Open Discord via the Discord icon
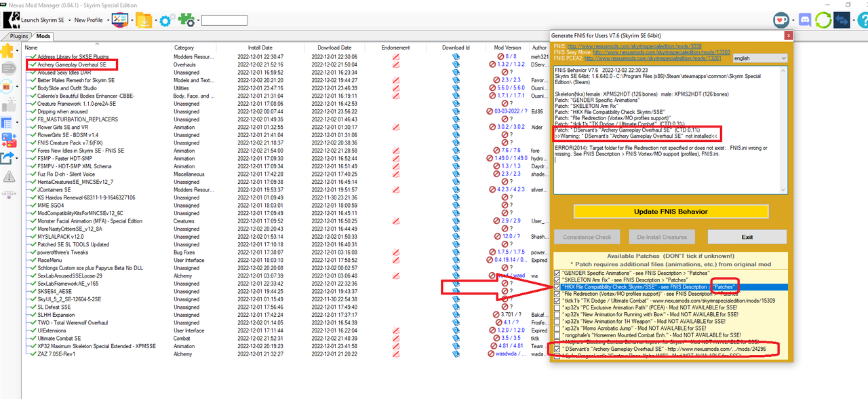This screenshot has height=399, width=868. [x=805, y=20]
